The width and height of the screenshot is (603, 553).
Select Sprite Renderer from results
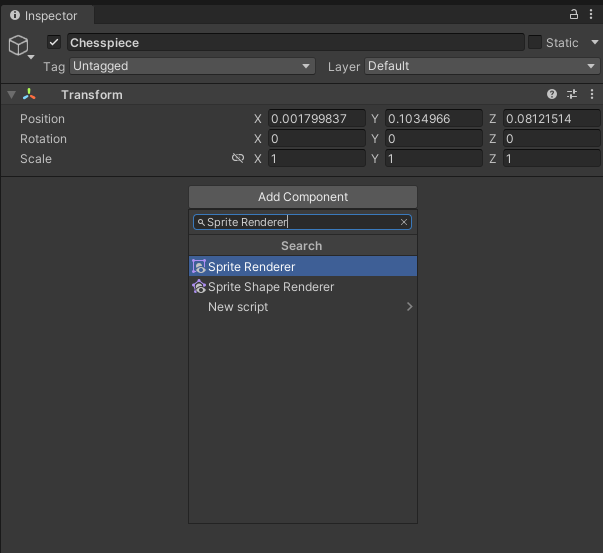click(303, 266)
